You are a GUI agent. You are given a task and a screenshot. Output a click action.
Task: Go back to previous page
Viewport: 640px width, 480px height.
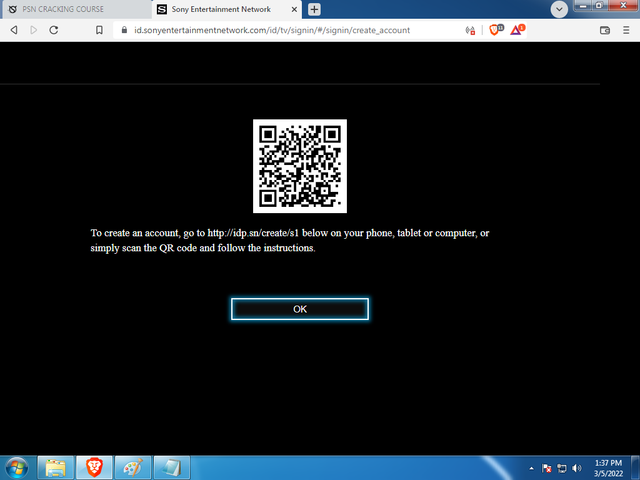(x=14, y=30)
